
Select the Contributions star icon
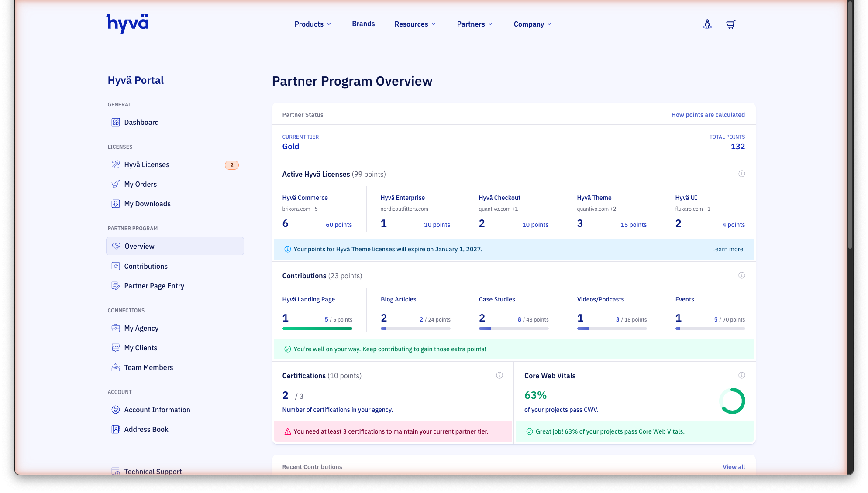point(116,266)
